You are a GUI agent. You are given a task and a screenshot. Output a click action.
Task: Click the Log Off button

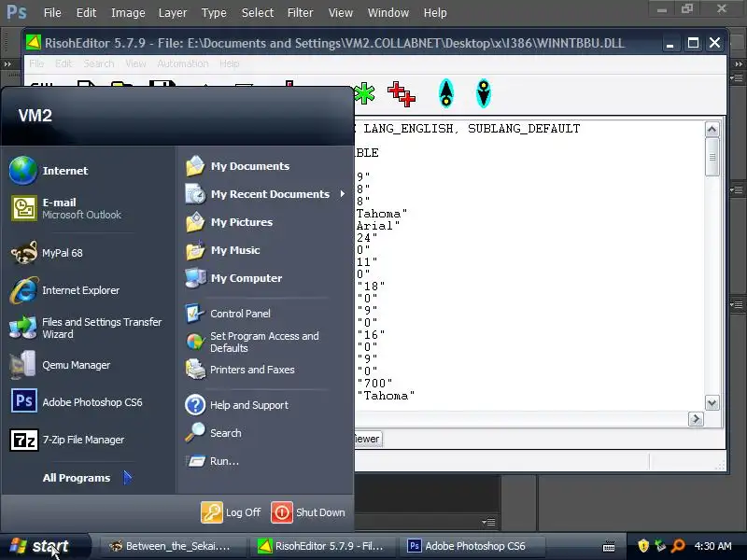(231, 512)
